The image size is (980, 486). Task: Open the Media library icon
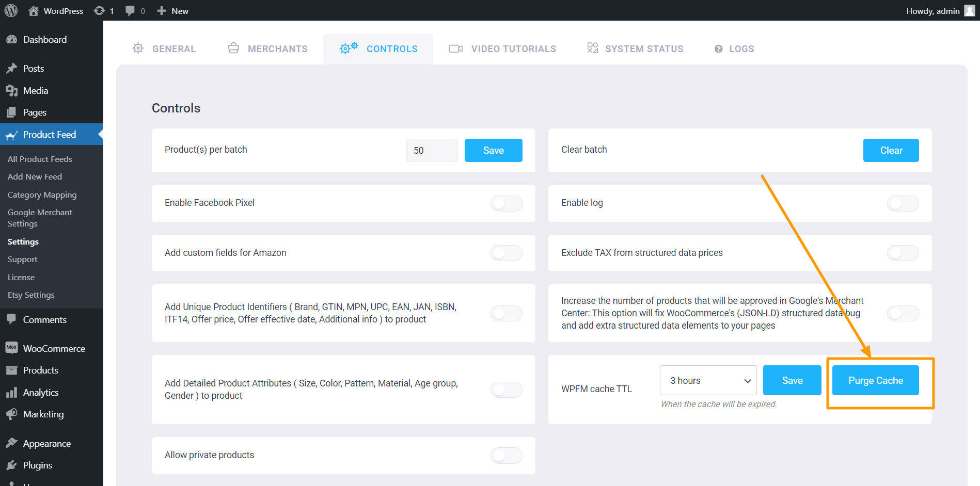click(12, 90)
